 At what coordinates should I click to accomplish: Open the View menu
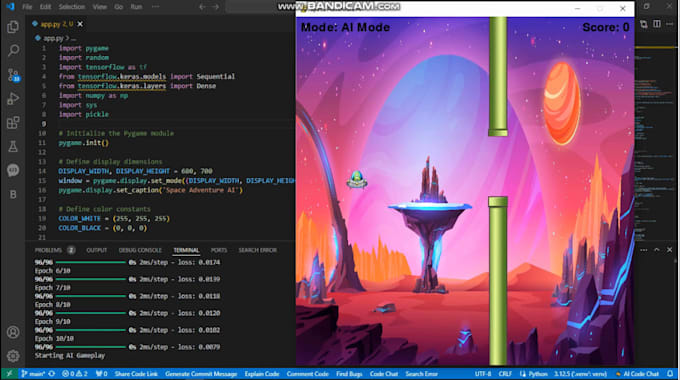(99, 7)
